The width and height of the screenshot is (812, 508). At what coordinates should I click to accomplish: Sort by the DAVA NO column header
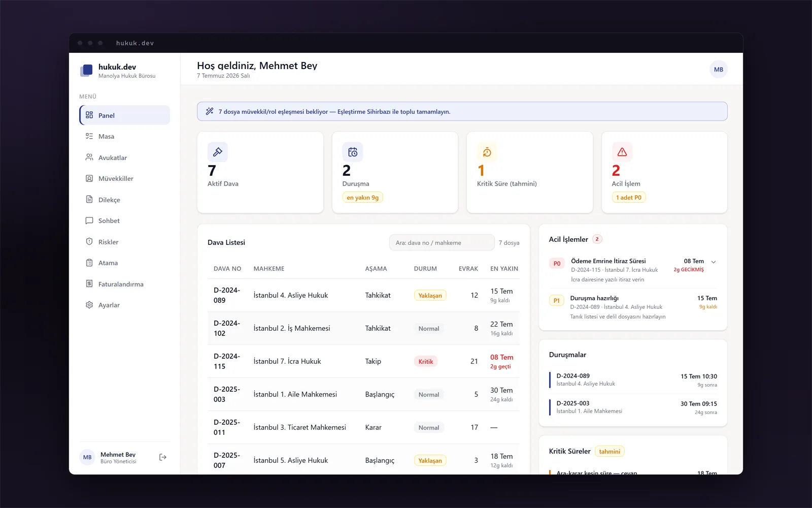[227, 269]
